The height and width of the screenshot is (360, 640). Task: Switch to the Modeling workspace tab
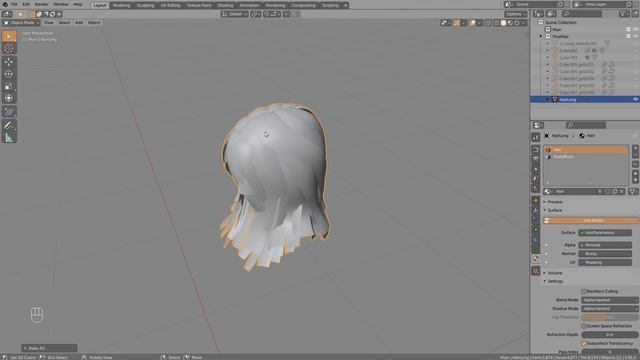(x=121, y=5)
